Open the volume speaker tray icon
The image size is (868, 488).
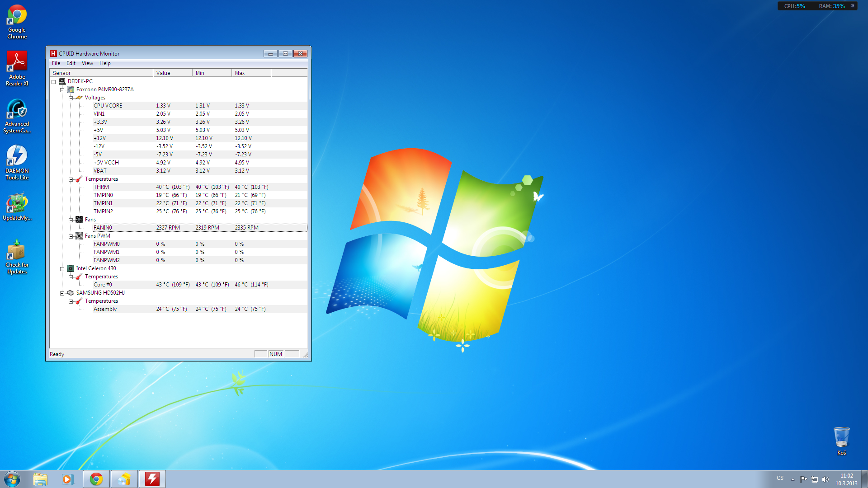[825, 479]
